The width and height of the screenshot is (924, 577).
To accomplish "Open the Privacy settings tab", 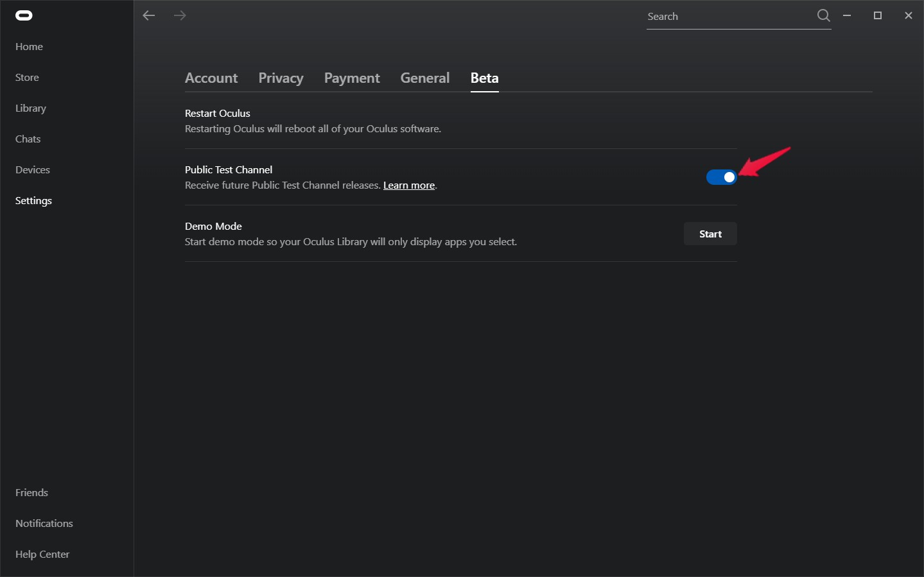I will point(281,78).
